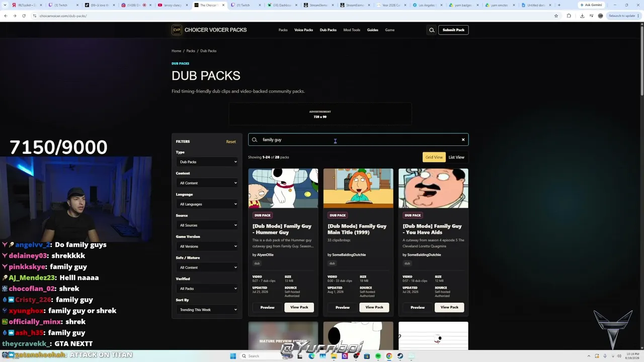Click the browser back arrow
The image size is (644, 362).
coord(6,16)
